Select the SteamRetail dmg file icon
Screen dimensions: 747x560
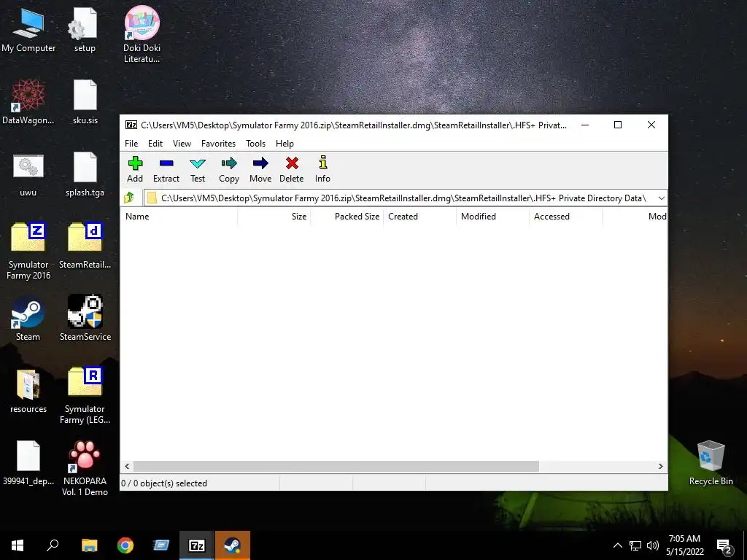click(85, 246)
